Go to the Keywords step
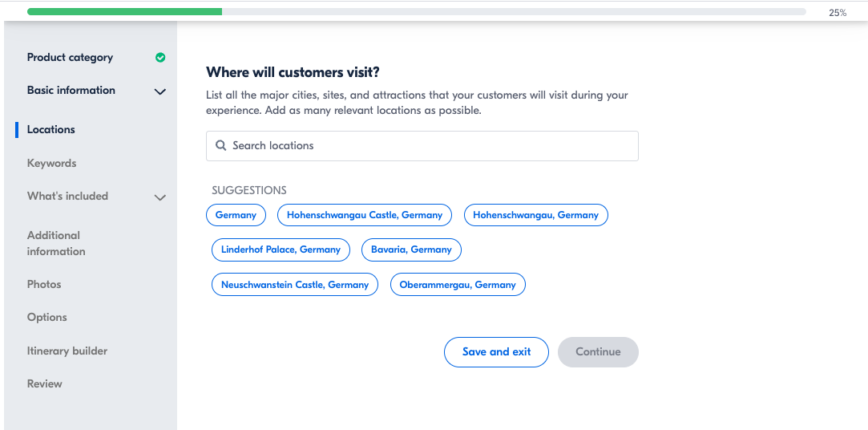868x430 pixels. 51,163
